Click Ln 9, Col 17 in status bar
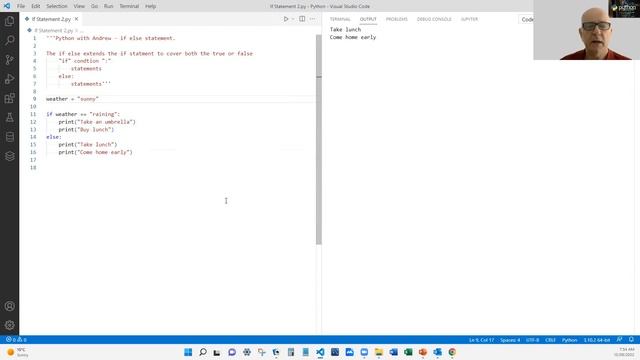 (x=481, y=340)
